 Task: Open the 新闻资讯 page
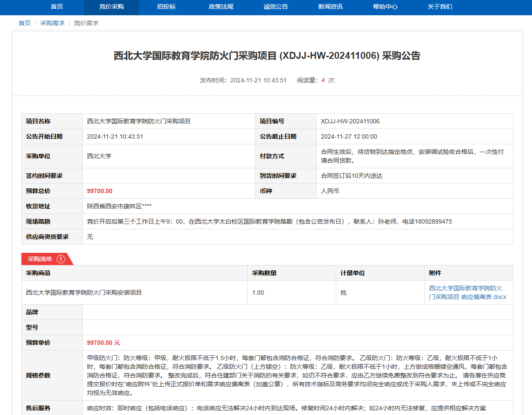coord(331,7)
